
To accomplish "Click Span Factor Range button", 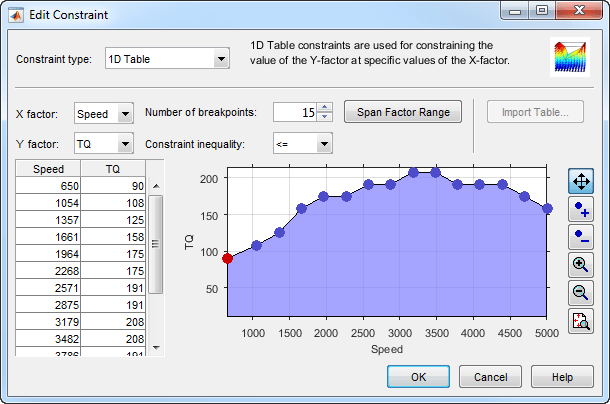I will click(403, 112).
